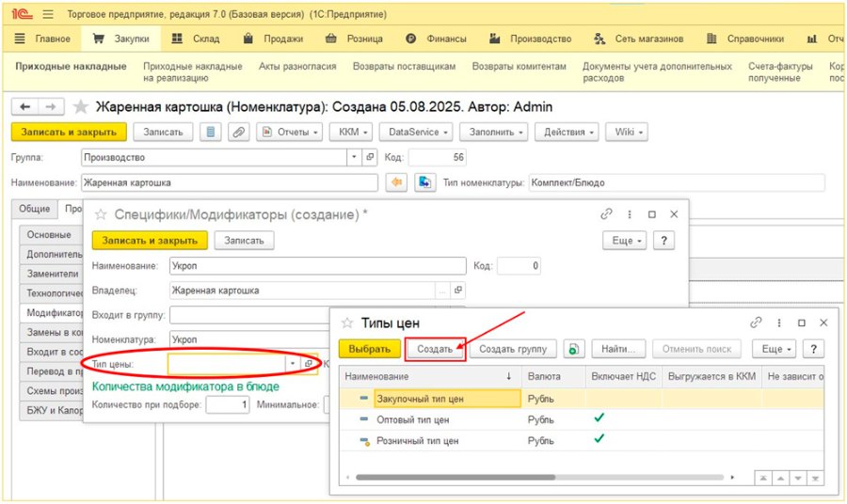Image resolution: width=847 pixels, height=504 pixels.
Task: Open the hamburger menu in the title bar
Action: pyautogui.click(x=48, y=14)
